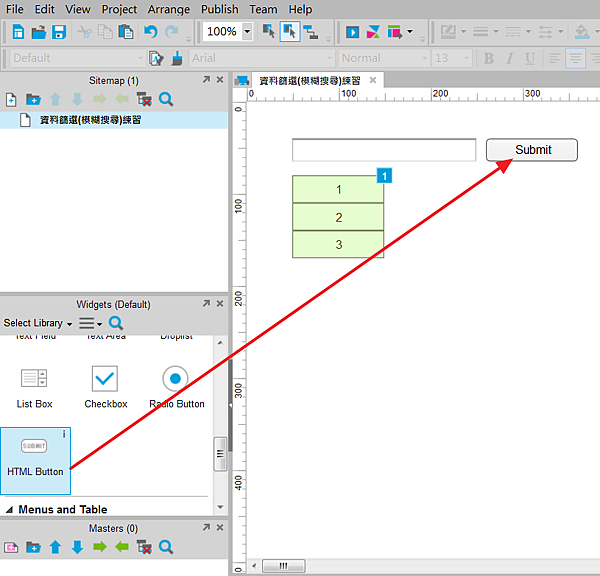Click the widgets panel scrollbar thumb
The width and height of the screenshot is (600, 576).
pos(220,454)
